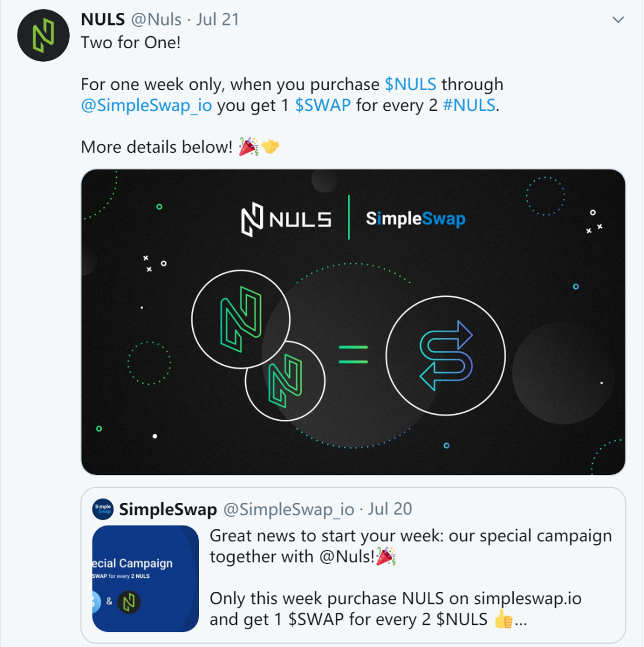Open the SimpleSwap quoted avatar icon
Viewport: 644px width, 647px height.
(103, 509)
